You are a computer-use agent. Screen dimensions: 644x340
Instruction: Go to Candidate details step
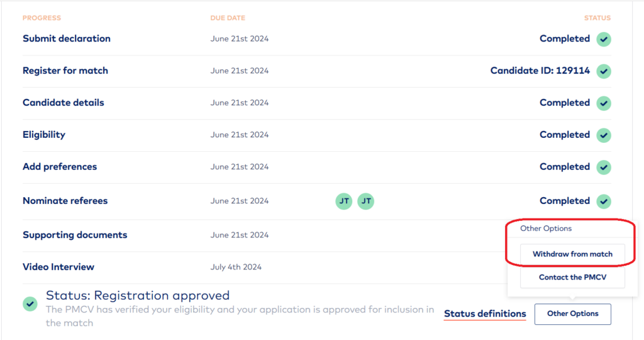click(64, 103)
